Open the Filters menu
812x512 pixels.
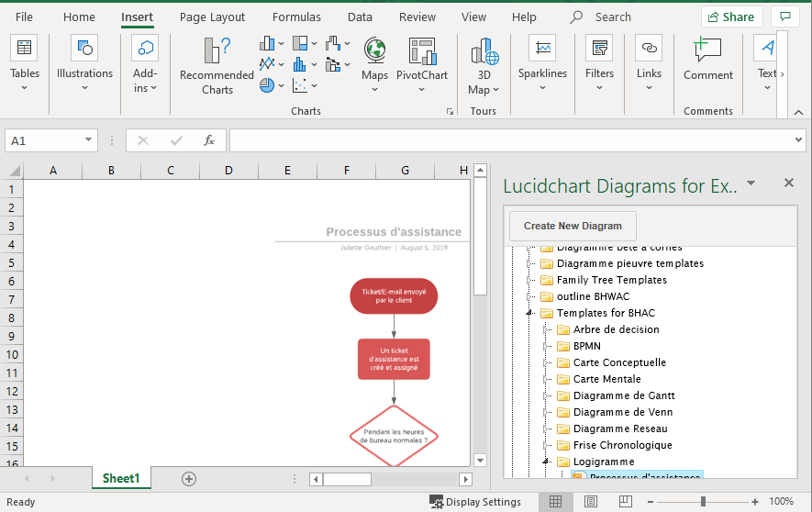[x=599, y=65]
